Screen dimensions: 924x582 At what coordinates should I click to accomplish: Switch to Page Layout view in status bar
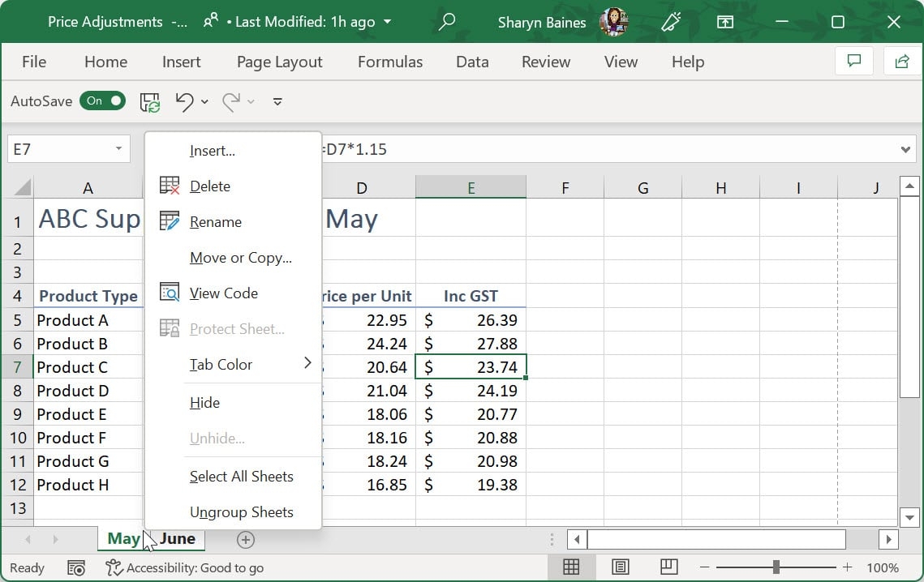click(621, 567)
